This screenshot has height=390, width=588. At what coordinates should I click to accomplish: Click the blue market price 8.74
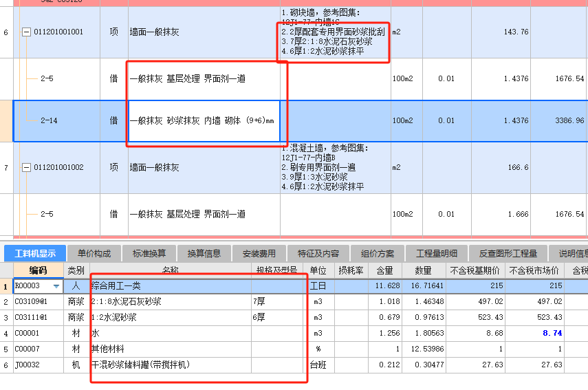[x=552, y=334]
